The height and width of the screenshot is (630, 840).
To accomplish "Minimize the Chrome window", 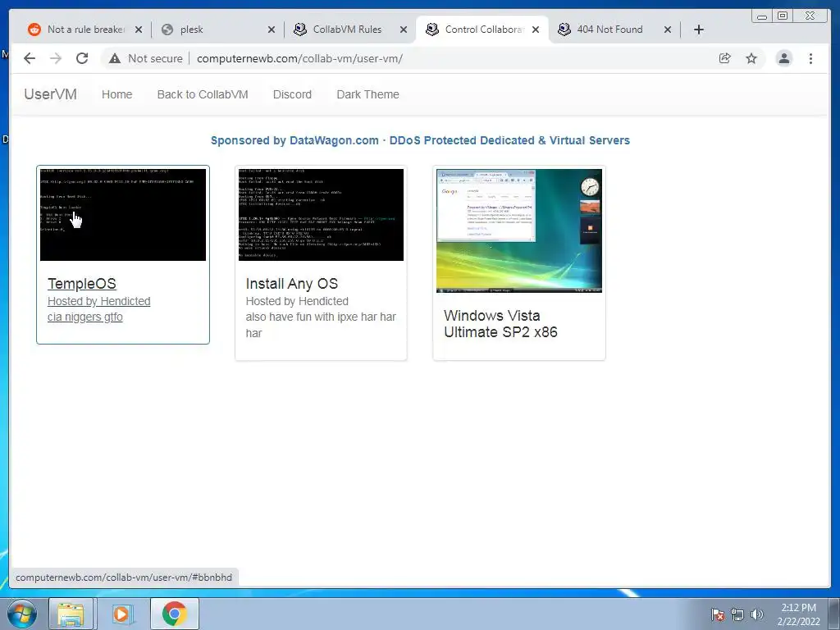I will point(762,16).
